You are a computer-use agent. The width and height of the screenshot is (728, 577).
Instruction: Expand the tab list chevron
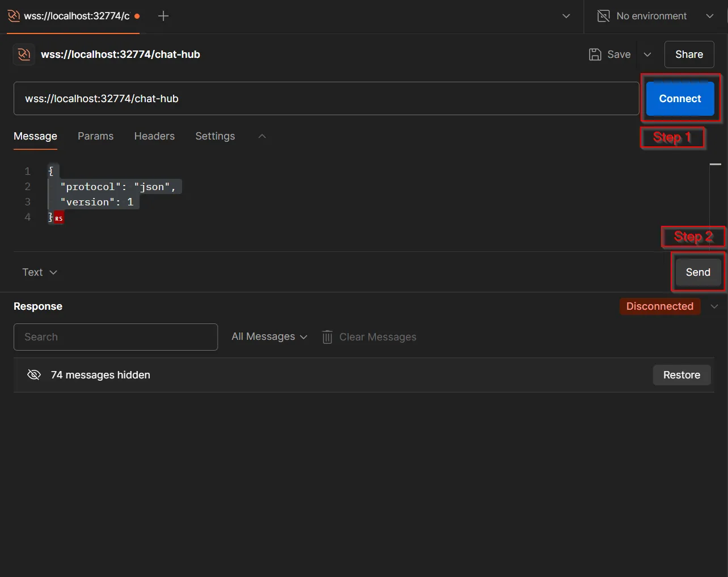click(566, 16)
